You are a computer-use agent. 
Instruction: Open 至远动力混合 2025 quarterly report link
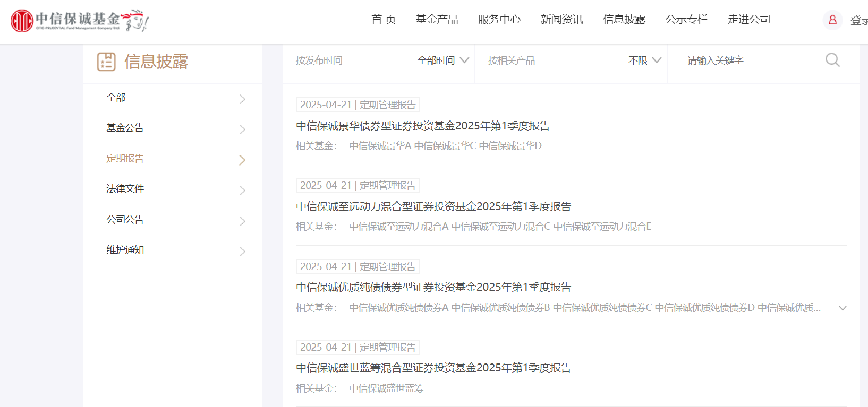(433, 206)
